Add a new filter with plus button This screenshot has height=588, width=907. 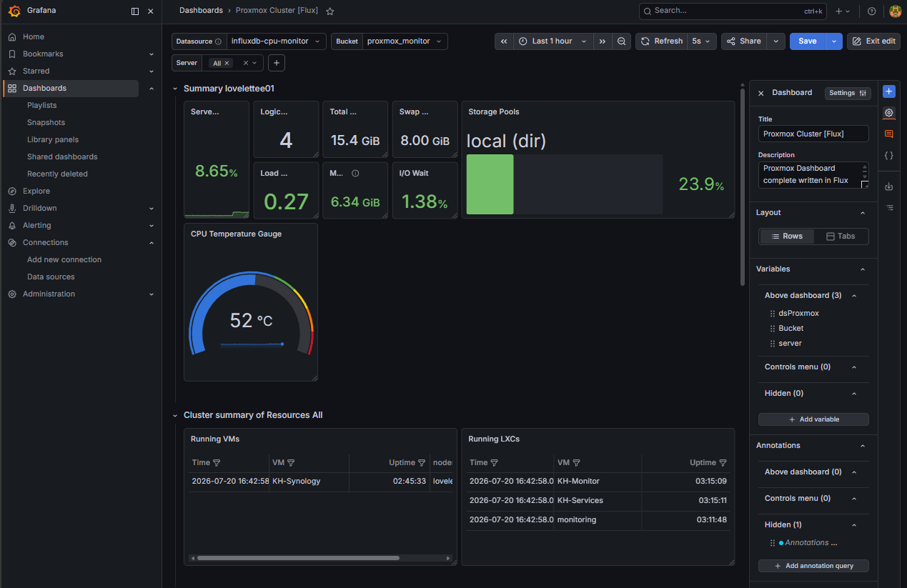click(277, 63)
